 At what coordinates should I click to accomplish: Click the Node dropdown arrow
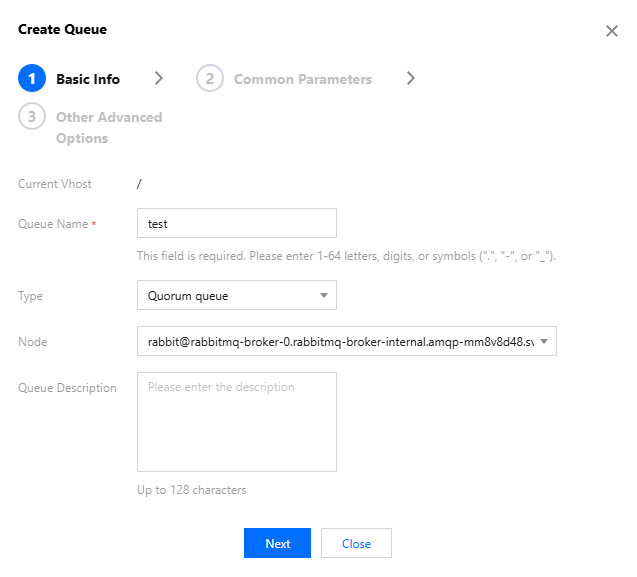543,342
